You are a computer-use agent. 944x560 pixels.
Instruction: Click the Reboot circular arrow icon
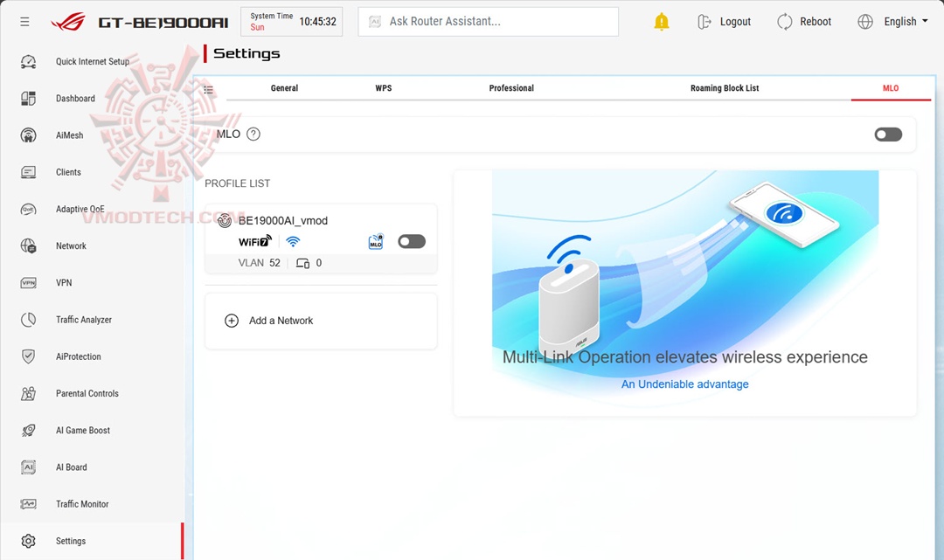[x=784, y=22]
